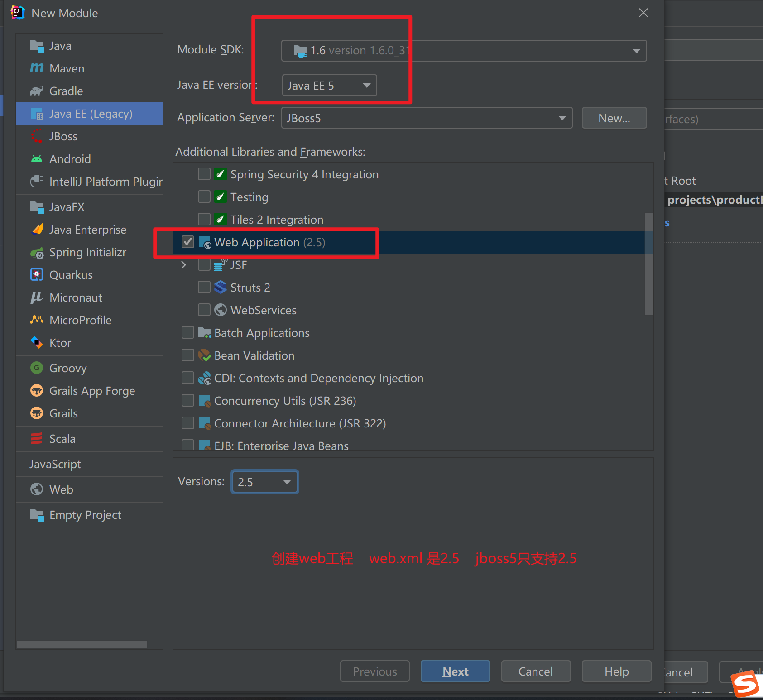Click the Struts 2 blue icon
The image size is (763, 700).
(221, 288)
